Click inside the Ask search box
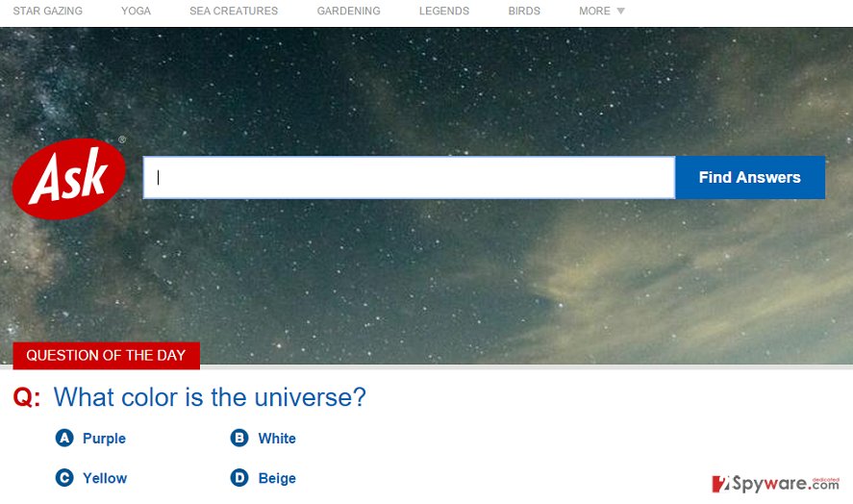Image resolution: width=853 pixels, height=504 pixels. click(x=409, y=177)
